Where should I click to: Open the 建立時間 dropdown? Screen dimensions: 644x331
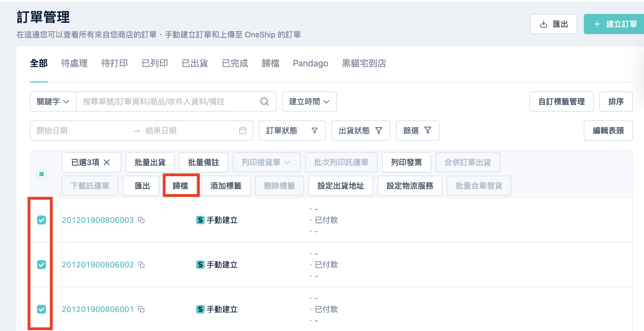pyautogui.click(x=309, y=102)
